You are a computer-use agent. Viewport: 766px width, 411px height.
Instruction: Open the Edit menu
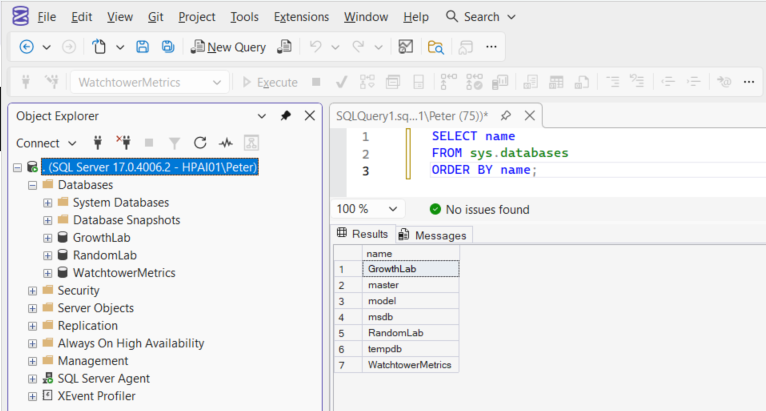(x=82, y=17)
